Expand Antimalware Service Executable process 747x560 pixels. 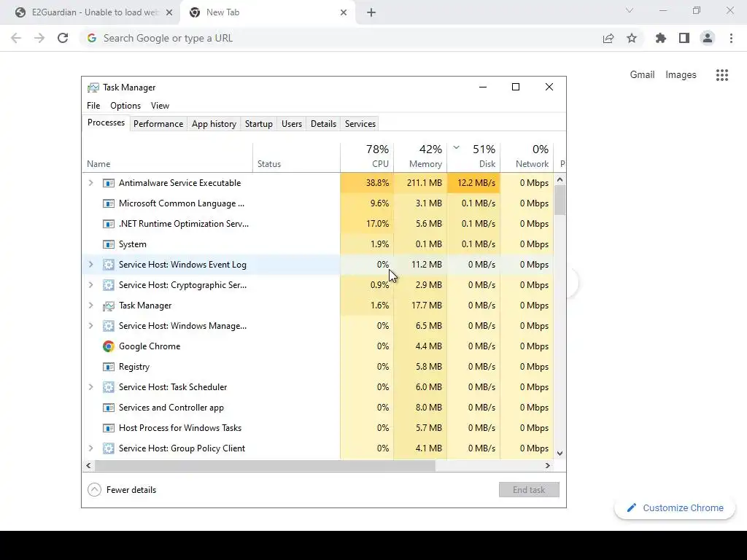tap(91, 183)
